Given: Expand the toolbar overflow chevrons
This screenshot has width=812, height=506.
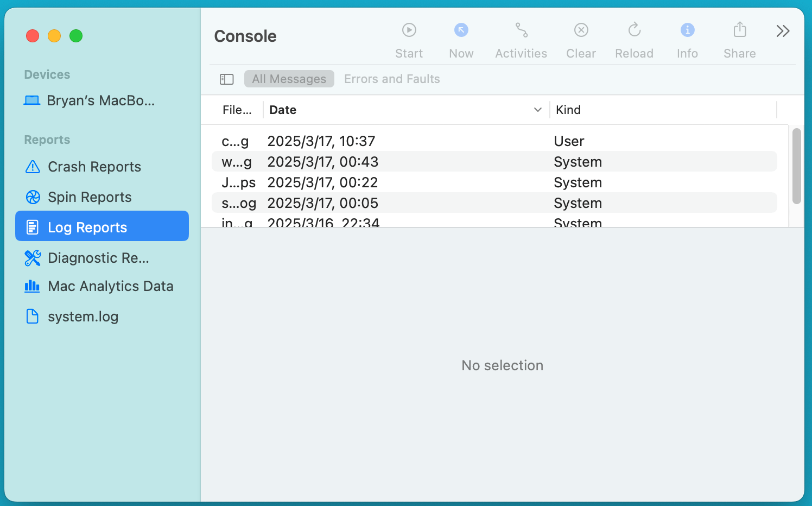Looking at the screenshot, I should tap(782, 31).
